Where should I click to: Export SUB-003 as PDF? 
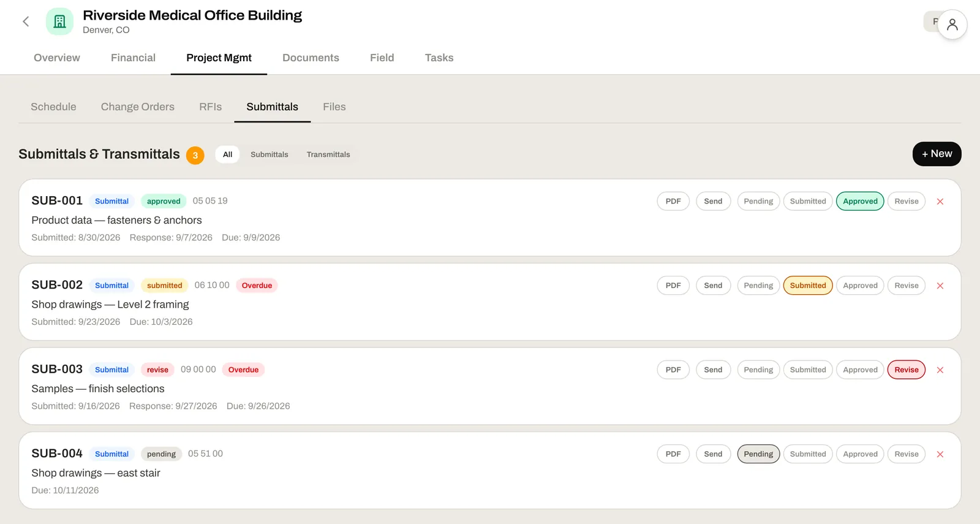pyautogui.click(x=673, y=370)
